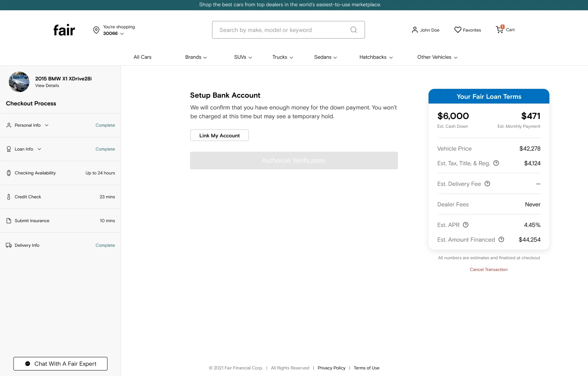Click the Loan Info ribbon icon
Viewport: 588px width, 376px height.
click(x=9, y=149)
